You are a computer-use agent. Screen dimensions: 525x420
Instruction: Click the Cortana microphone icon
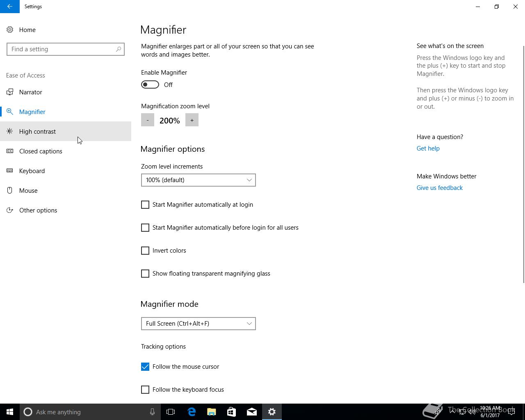click(x=152, y=412)
